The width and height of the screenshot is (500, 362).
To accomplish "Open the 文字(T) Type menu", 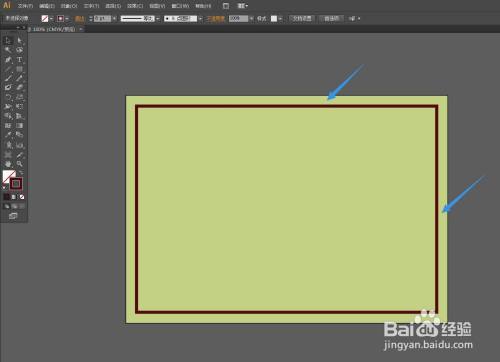I will click(91, 6).
